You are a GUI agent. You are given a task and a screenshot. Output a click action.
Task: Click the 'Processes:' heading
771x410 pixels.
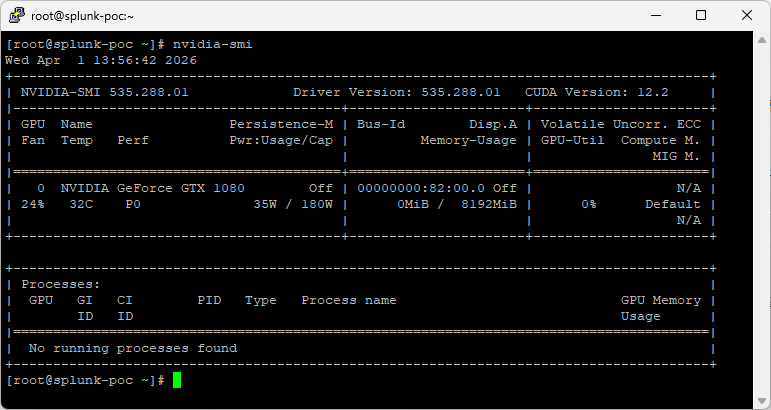pyautogui.click(x=60, y=285)
